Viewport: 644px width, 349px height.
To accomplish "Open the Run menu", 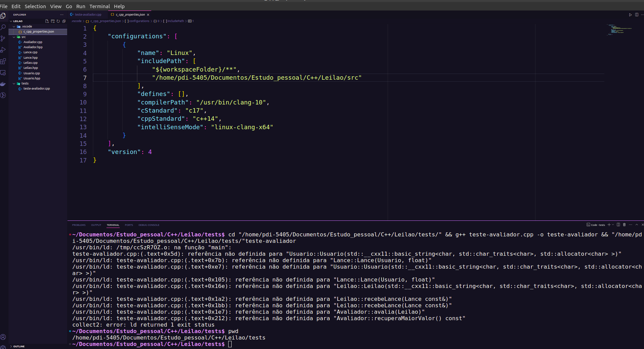I will tap(81, 6).
